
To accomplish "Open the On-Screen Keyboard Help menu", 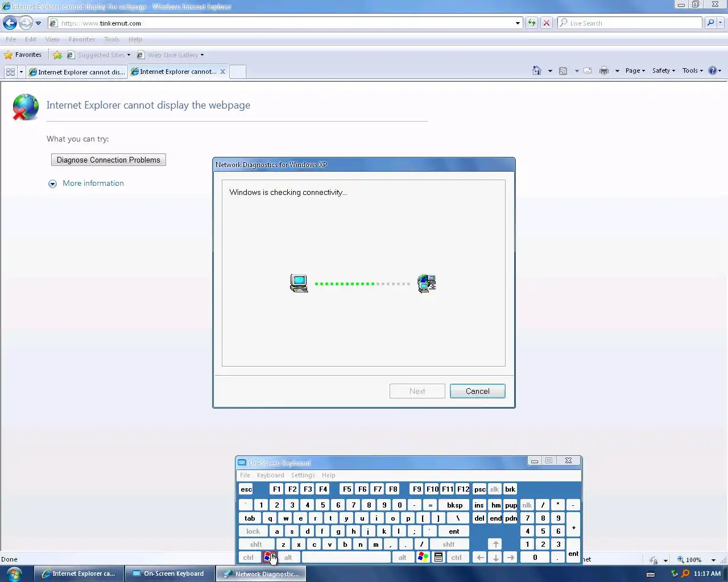I will pyautogui.click(x=328, y=476).
